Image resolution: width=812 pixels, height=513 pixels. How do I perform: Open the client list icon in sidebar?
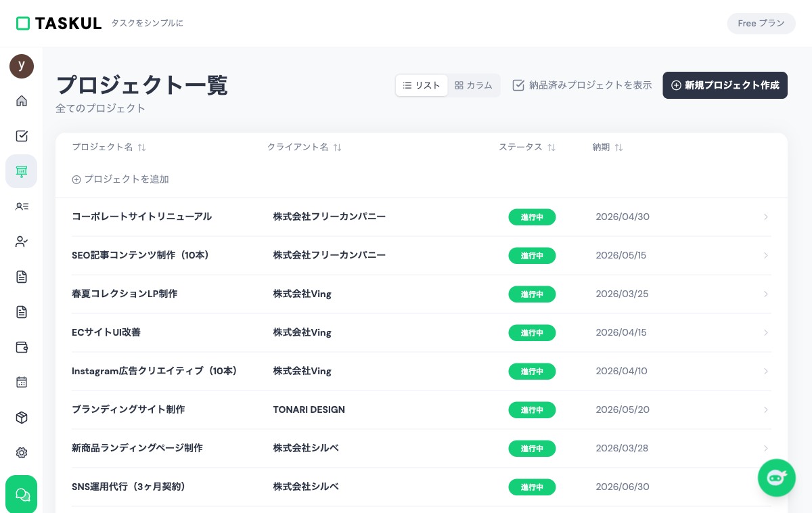[22, 206]
